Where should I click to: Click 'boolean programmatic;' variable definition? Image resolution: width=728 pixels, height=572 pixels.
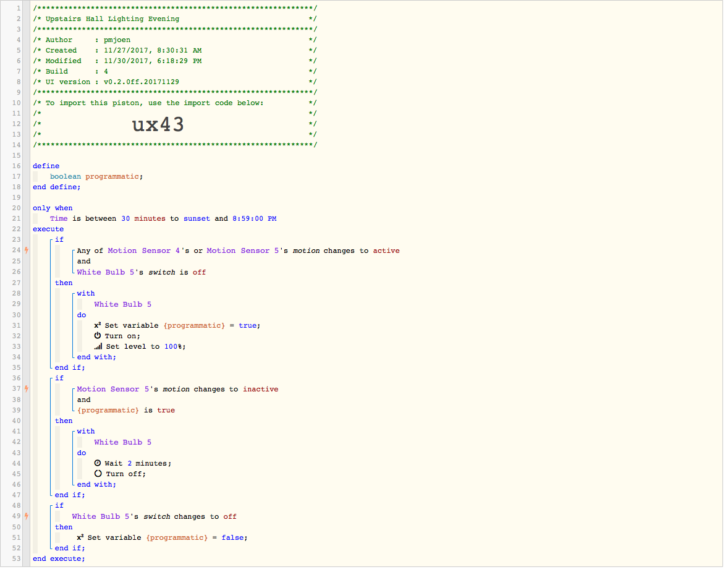[x=96, y=177]
